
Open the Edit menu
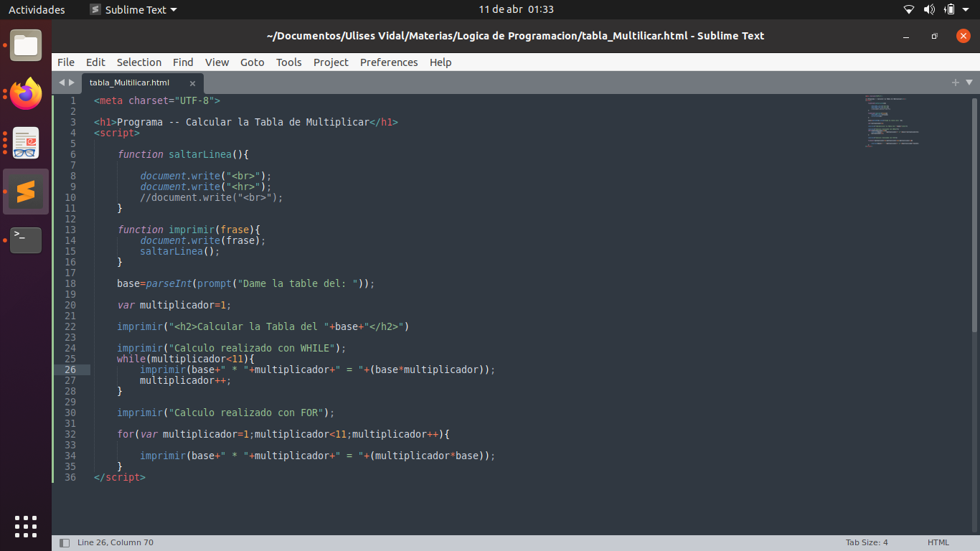(95, 62)
